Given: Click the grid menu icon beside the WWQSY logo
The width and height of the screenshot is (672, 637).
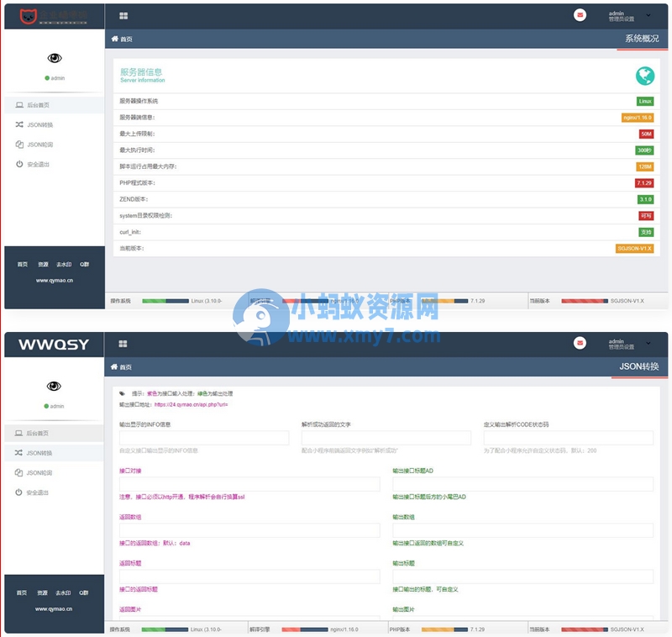Looking at the screenshot, I should [x=123, y=344].
